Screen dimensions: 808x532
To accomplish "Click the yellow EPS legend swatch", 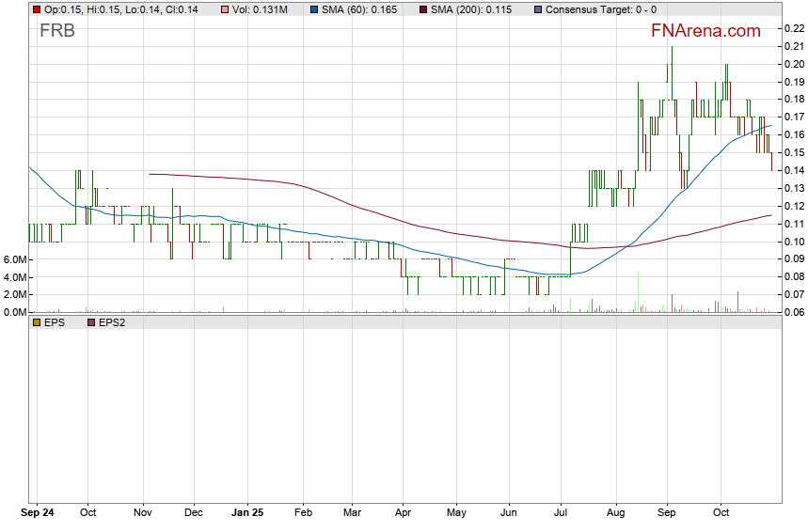I will point(37,322).
